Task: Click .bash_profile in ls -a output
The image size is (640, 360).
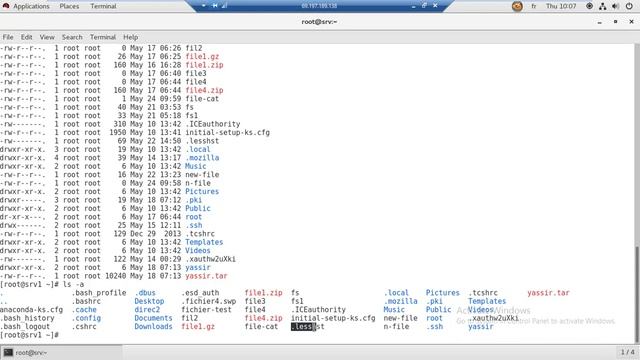Action: pos(99,293)
